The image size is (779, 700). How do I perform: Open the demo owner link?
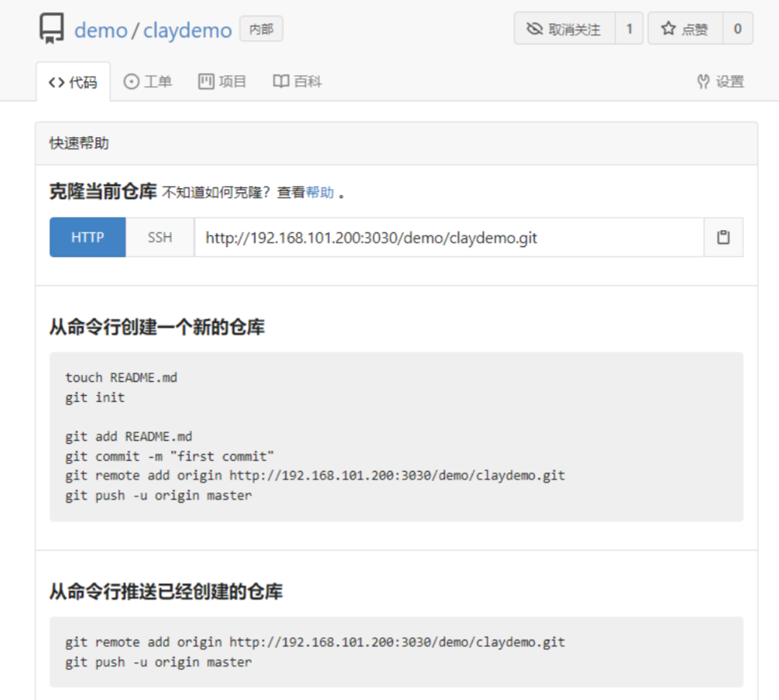tap(101, 30)
